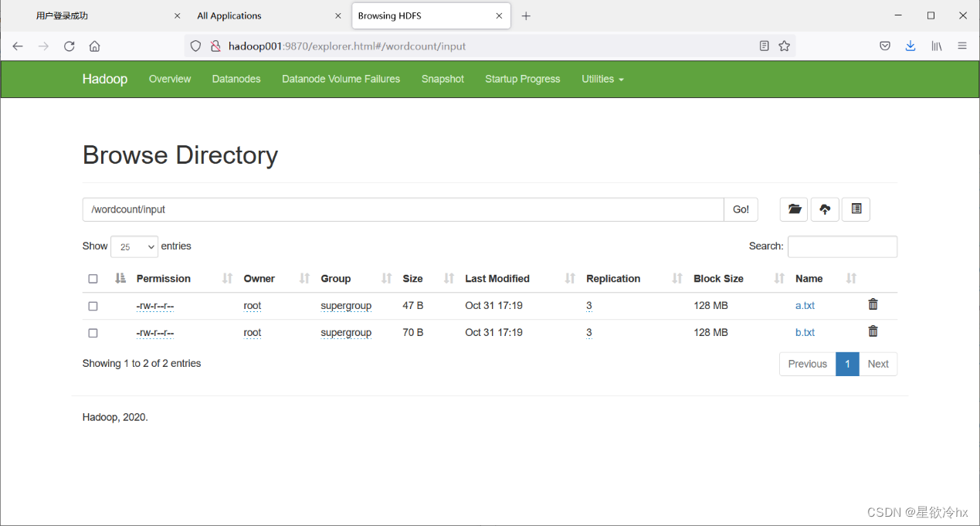Click the Go! button
The image size is (980, 526).
pos(741,209)
